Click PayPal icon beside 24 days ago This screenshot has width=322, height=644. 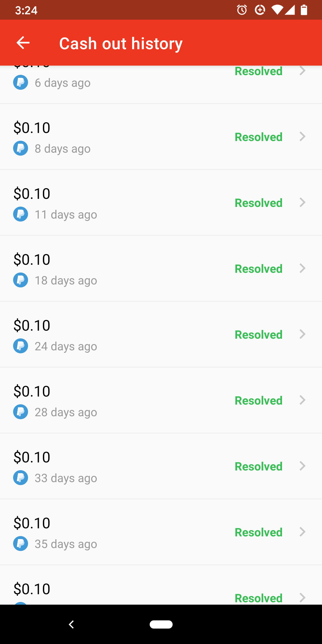point(21,346)
